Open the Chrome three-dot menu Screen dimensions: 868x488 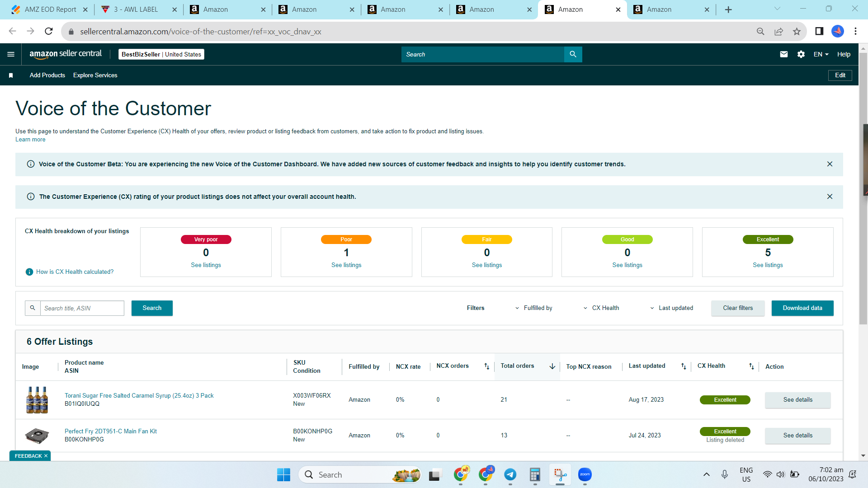point(855,31)
